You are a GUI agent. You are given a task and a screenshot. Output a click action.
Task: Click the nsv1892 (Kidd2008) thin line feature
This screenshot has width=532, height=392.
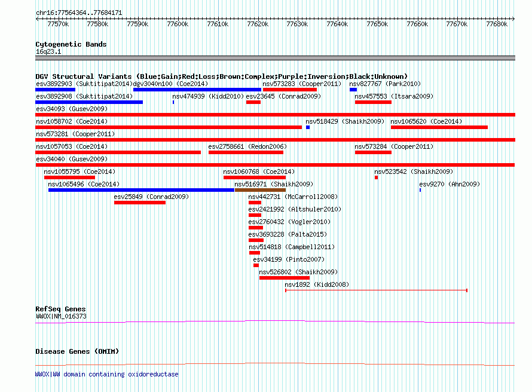click(376, 290)
